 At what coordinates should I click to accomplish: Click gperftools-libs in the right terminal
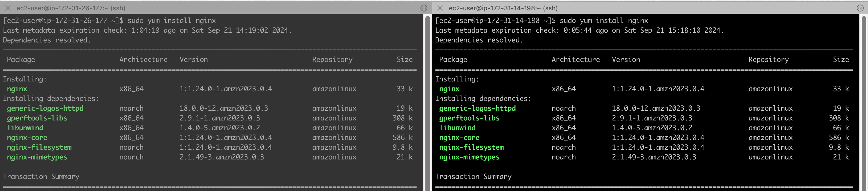469,118
